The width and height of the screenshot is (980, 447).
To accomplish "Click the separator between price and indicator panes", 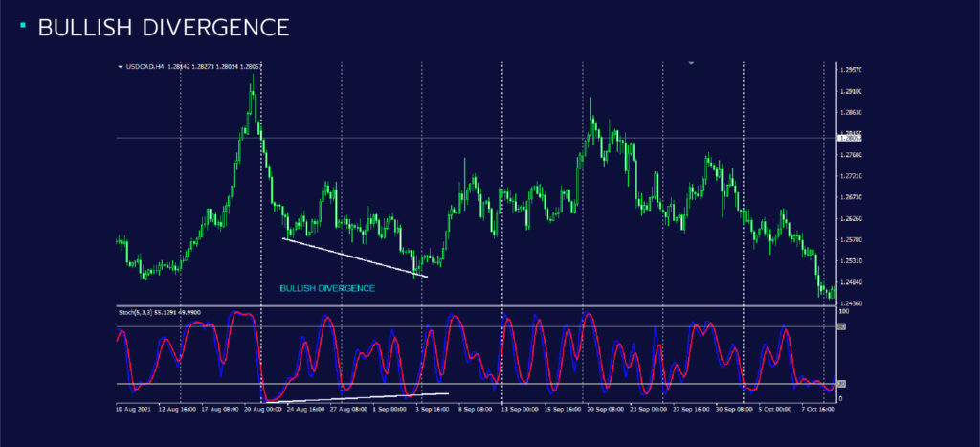I will (x=474, y=306).
